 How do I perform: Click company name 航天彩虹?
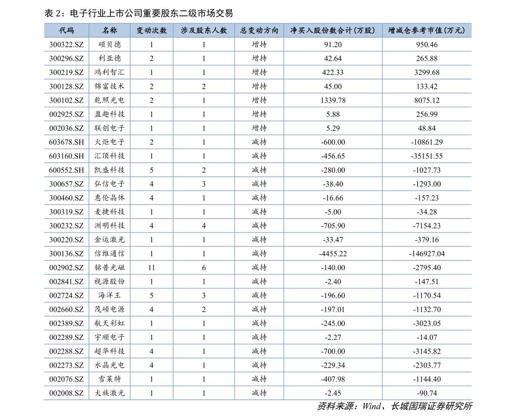[x=110, y=323]
